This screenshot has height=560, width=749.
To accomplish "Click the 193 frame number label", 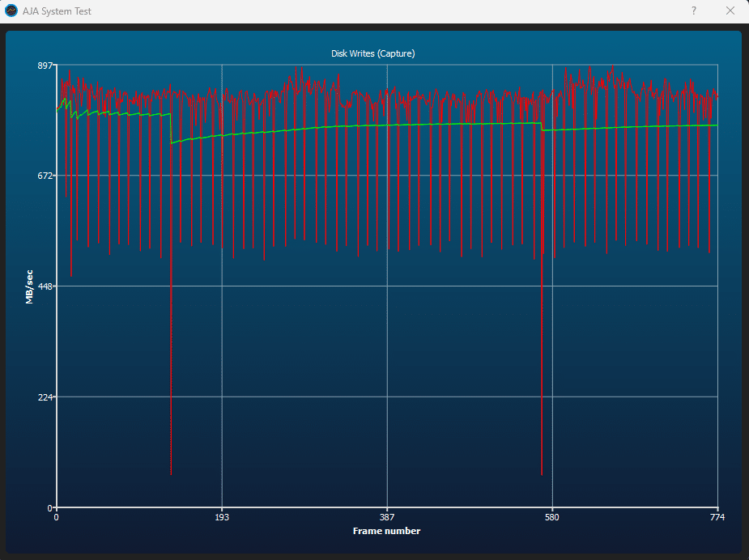I will tap(222, 517).
